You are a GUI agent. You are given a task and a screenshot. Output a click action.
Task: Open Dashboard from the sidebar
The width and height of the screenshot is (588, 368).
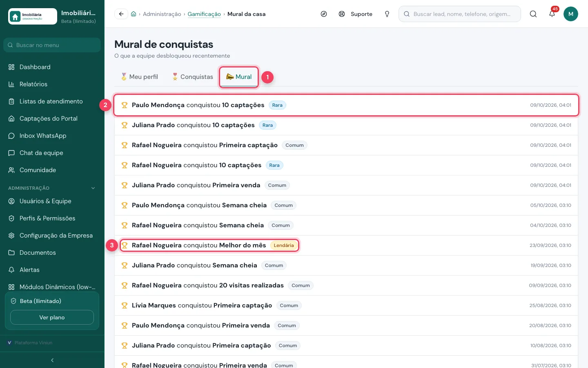pyautogui.click(x=52, y=67)
